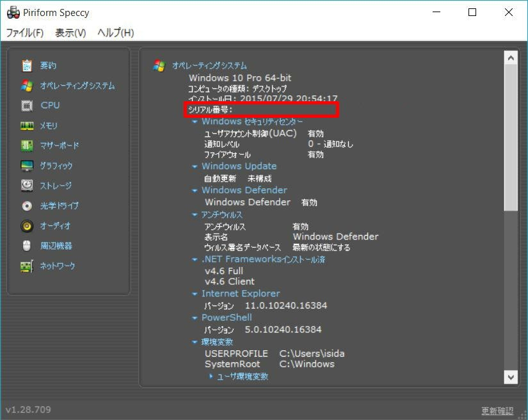Click the Windows Update heading
Image resolution: width=528 pixels, height=420 pixels.
click(x=239, y=166)
